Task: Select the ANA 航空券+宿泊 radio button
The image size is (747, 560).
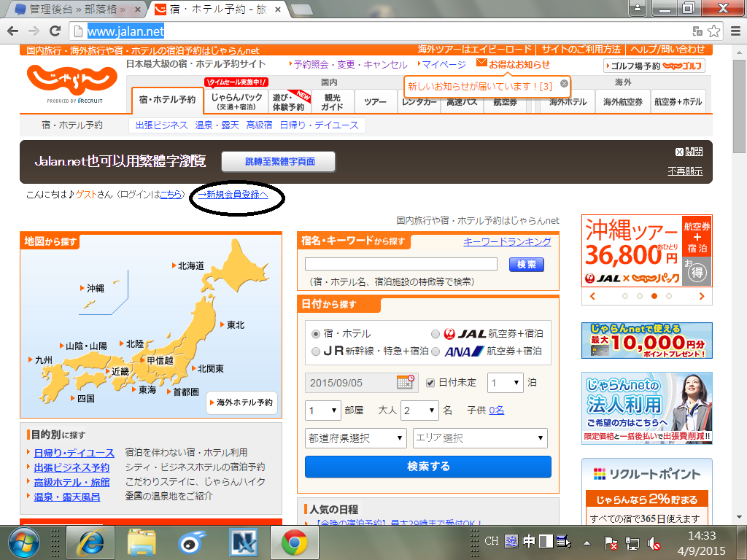Action: click(x=436, y=351)
